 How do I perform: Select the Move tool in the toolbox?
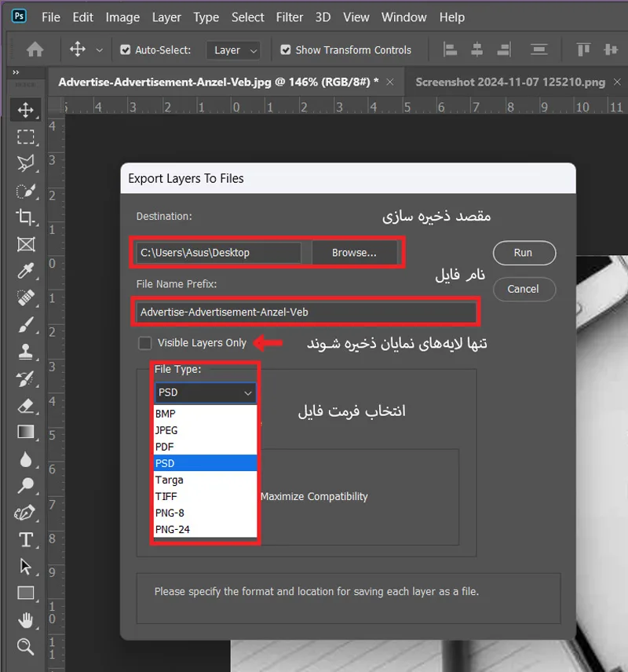pyautogui.click(x=26, y=110)
